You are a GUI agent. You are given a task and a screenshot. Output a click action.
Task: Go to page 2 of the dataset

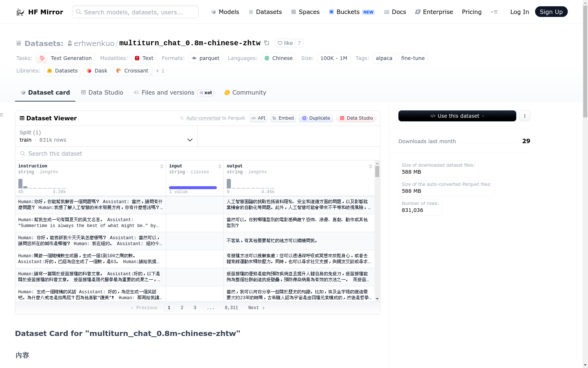pyautogui.click(x=182, y=308)
